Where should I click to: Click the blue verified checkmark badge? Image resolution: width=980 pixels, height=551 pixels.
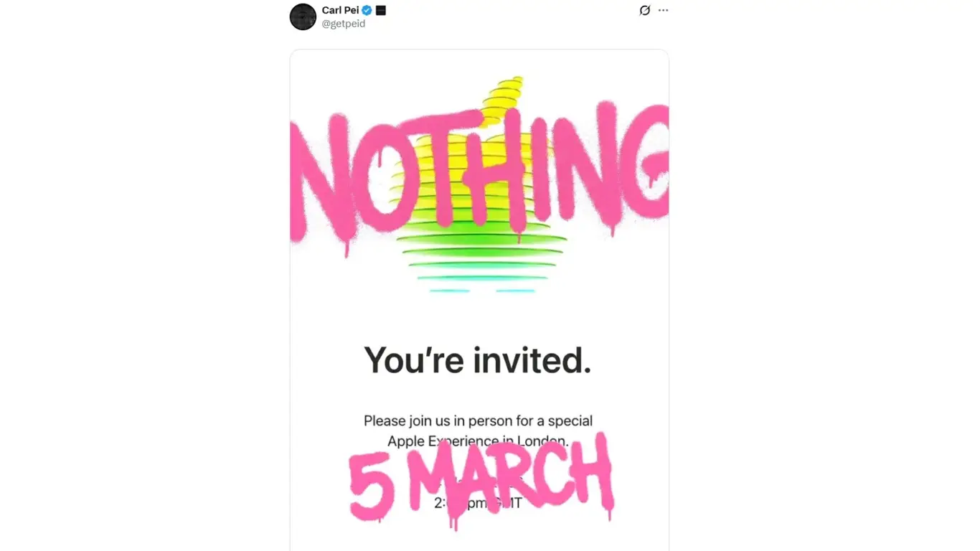click(367, 10)
